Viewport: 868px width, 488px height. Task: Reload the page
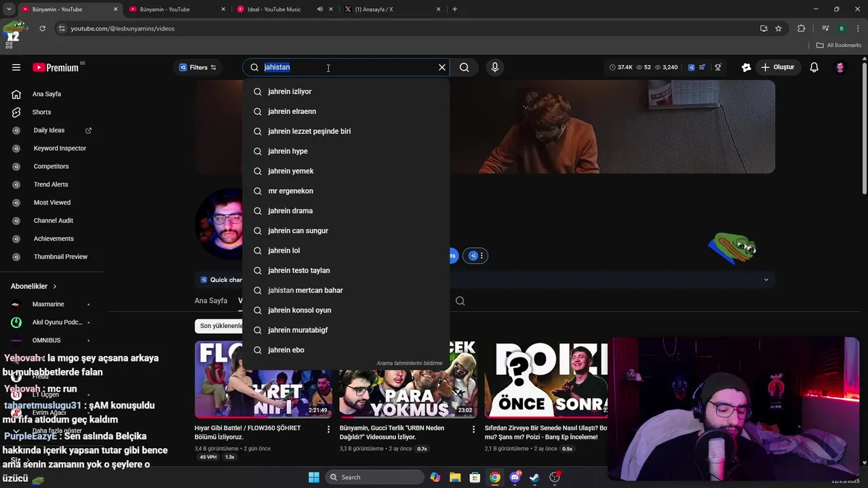(x=42, y=28)
